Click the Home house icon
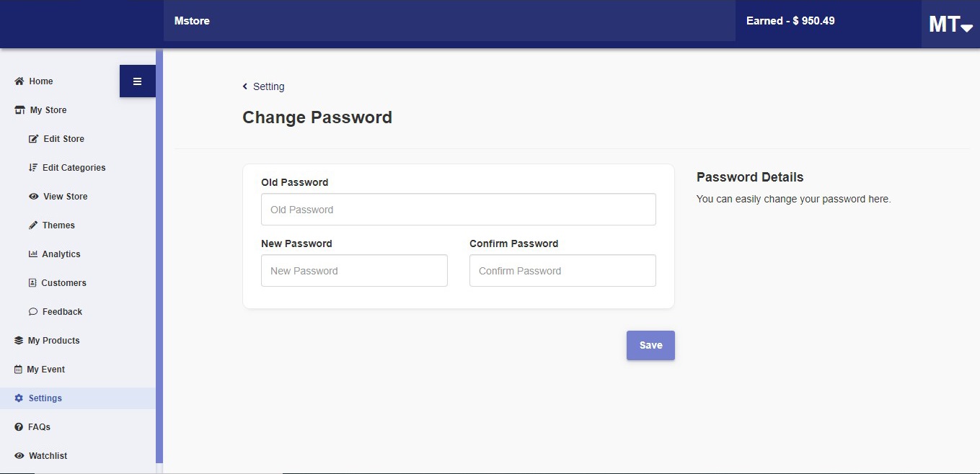This screenshot has width=980, height=474. tap(19, 81)
